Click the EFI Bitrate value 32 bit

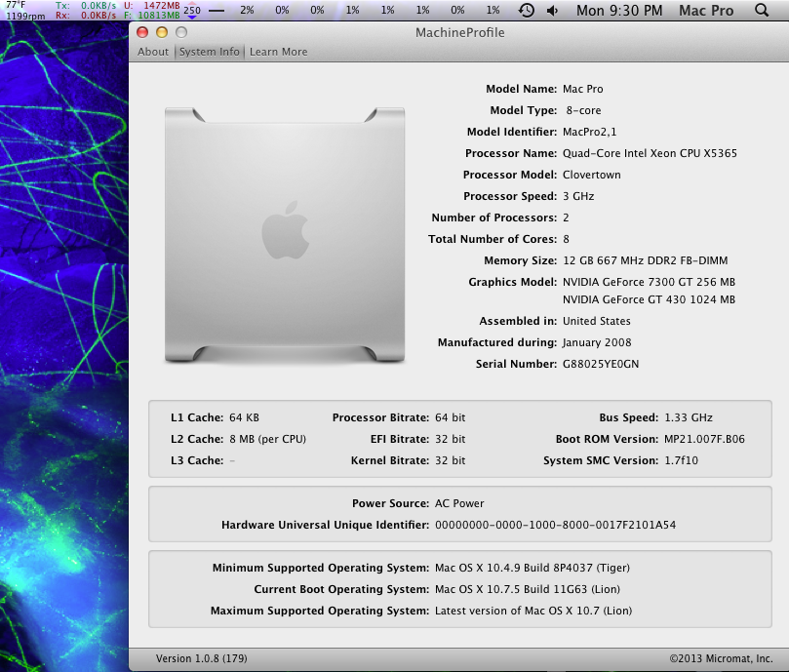pyautogui.click(x=450, y=440)
